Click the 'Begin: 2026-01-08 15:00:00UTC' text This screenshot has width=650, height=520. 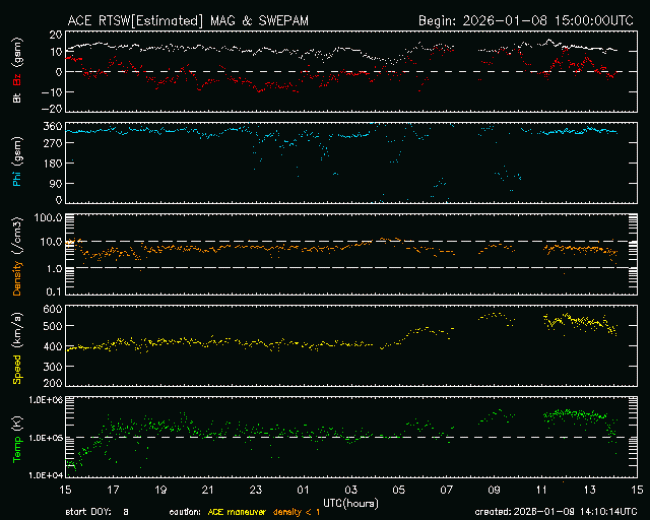click(x=526, y=21)
